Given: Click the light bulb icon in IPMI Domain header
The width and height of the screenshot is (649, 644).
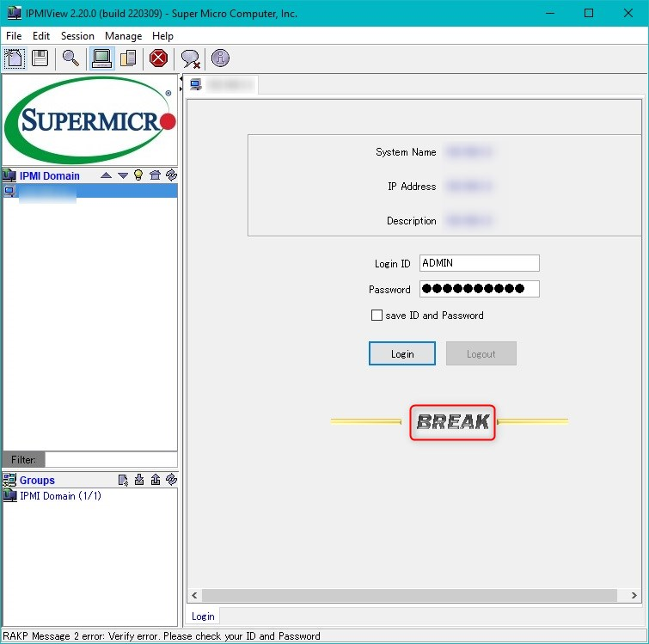Looking at the screenshot, I should (138, 175).
